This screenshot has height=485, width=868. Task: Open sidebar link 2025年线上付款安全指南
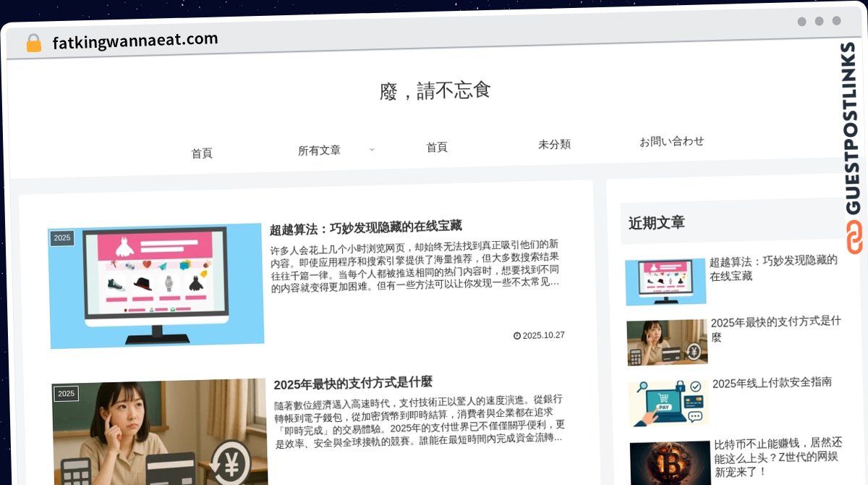(x=772, y=383)
